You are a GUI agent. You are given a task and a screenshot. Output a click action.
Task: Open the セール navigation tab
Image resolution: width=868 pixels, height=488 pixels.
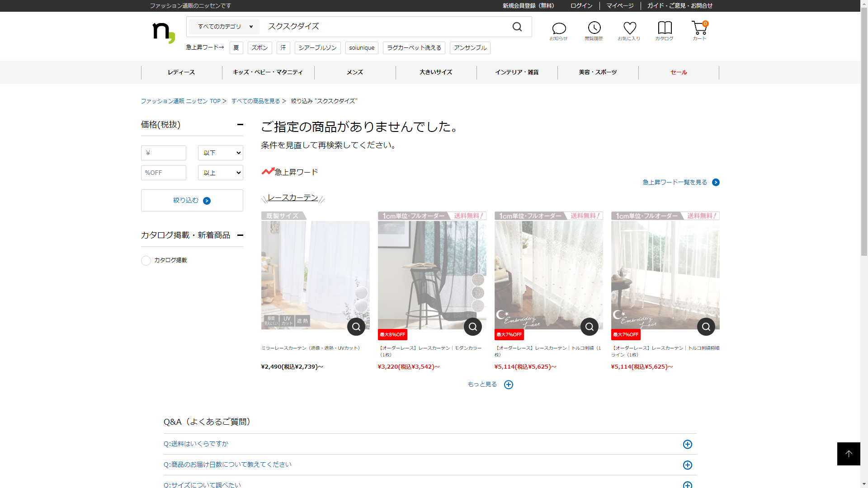click(x=679, y=72)
